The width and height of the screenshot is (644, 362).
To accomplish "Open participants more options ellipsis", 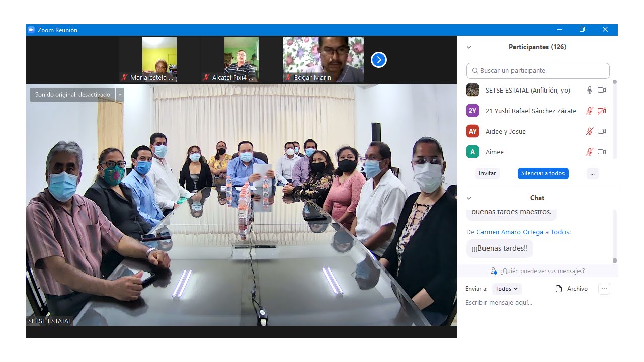I will (x=592, y=173).
